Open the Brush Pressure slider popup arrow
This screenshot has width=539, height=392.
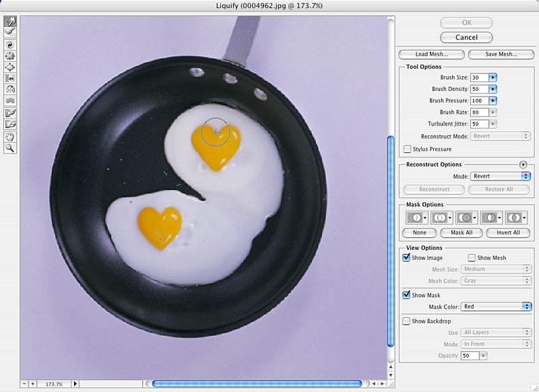[x=493, y=100]
